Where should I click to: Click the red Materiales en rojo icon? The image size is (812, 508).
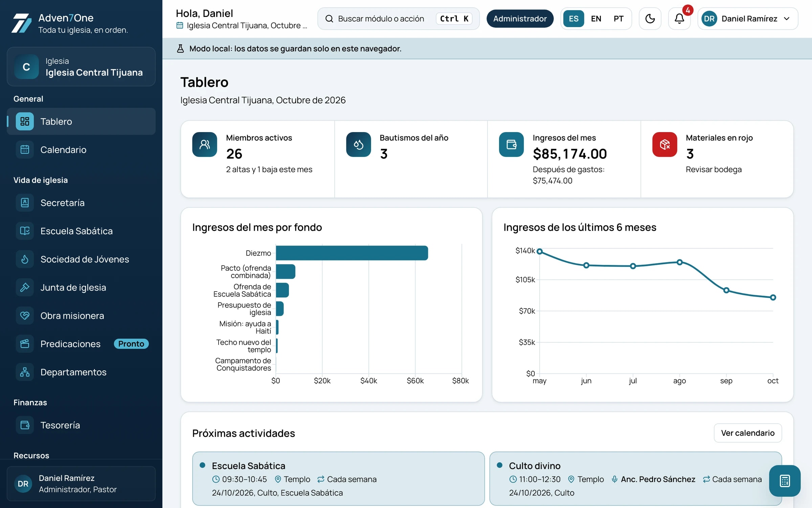pyautogui.click(x=664, y=144)
